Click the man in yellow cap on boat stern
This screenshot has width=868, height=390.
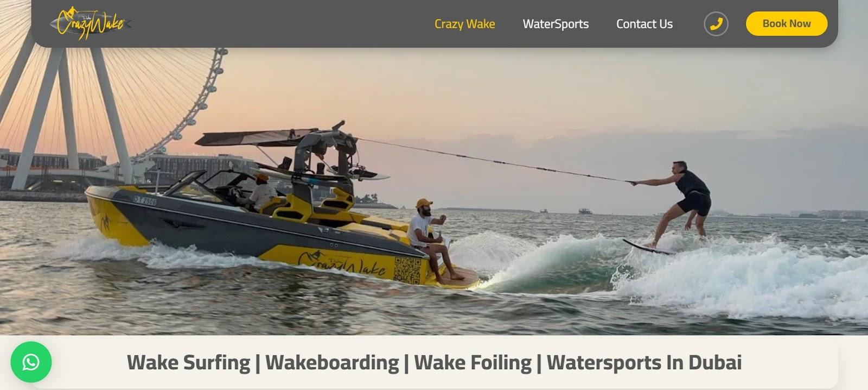[x=429, y=239]
